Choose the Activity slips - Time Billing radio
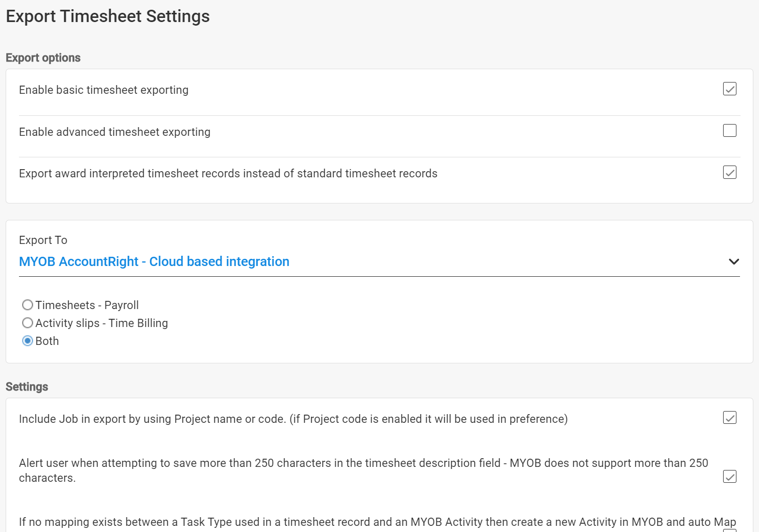Viewport: 759px width, 532px height. click(x=28, y=323)
